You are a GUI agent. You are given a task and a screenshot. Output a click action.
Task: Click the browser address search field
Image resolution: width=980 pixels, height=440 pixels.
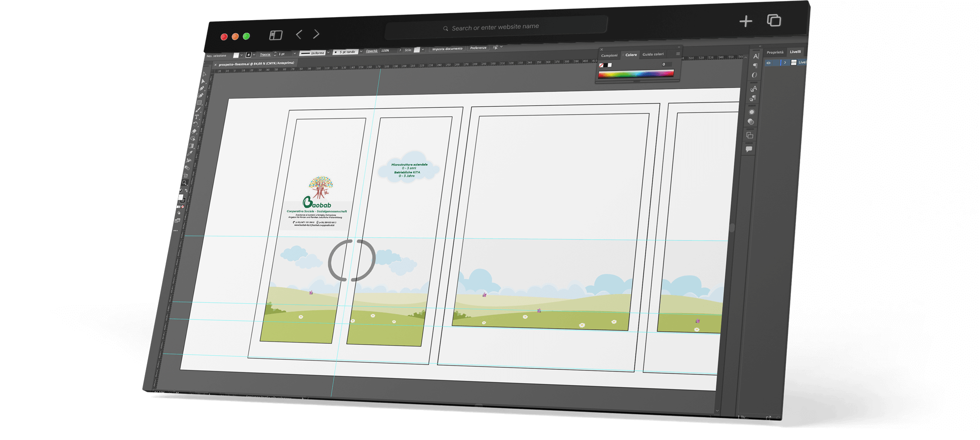(495, 27)
